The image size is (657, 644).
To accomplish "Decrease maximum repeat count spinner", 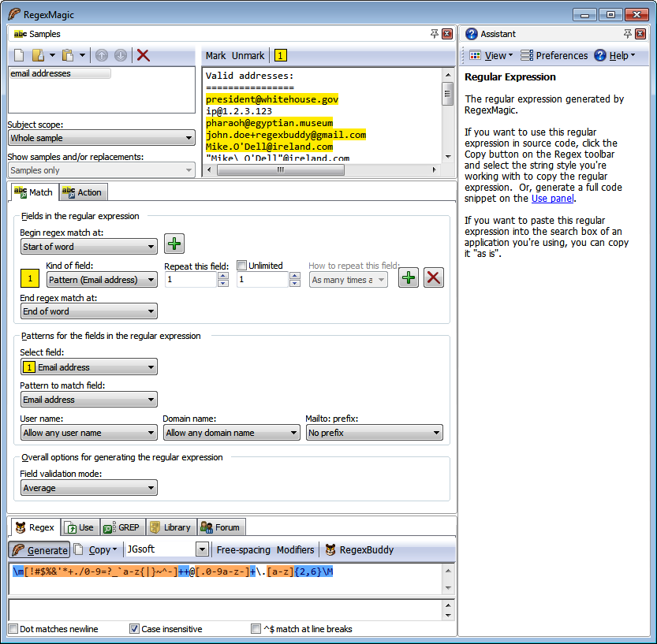I will 295,283.
